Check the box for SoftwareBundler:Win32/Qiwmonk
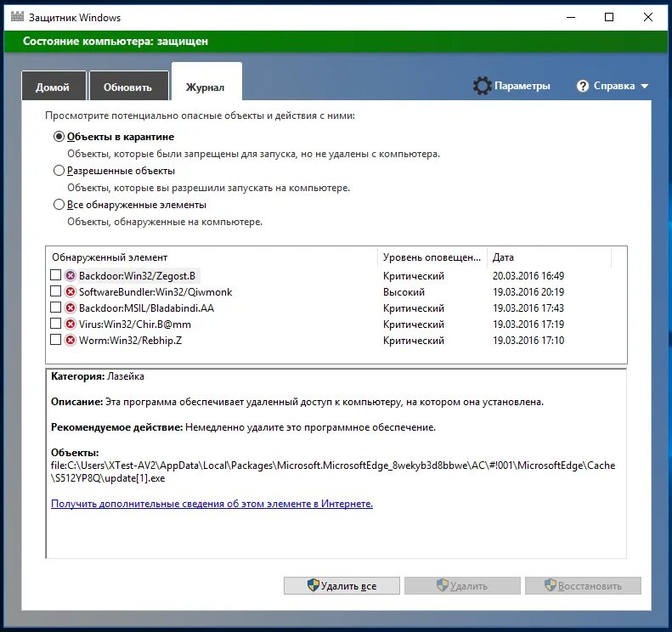672x632 pixels. click(x=55, y=291)
